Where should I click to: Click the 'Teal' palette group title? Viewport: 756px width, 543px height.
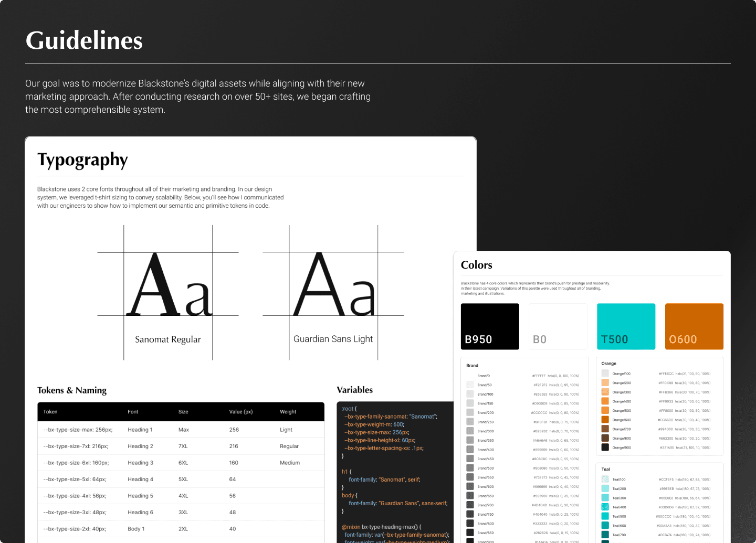[x=606, y=470]
